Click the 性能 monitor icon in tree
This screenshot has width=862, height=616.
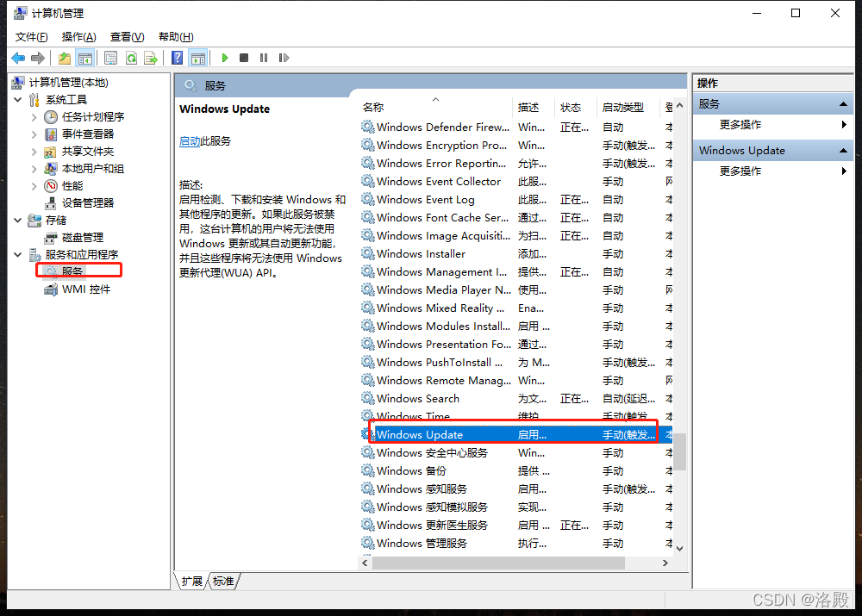pos(51,186)
